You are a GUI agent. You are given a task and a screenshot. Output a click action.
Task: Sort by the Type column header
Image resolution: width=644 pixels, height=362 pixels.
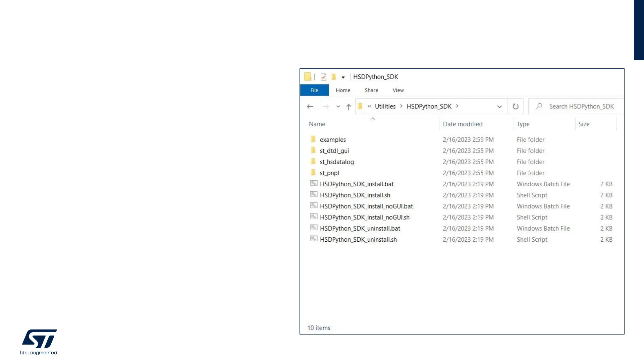point(523,124)
